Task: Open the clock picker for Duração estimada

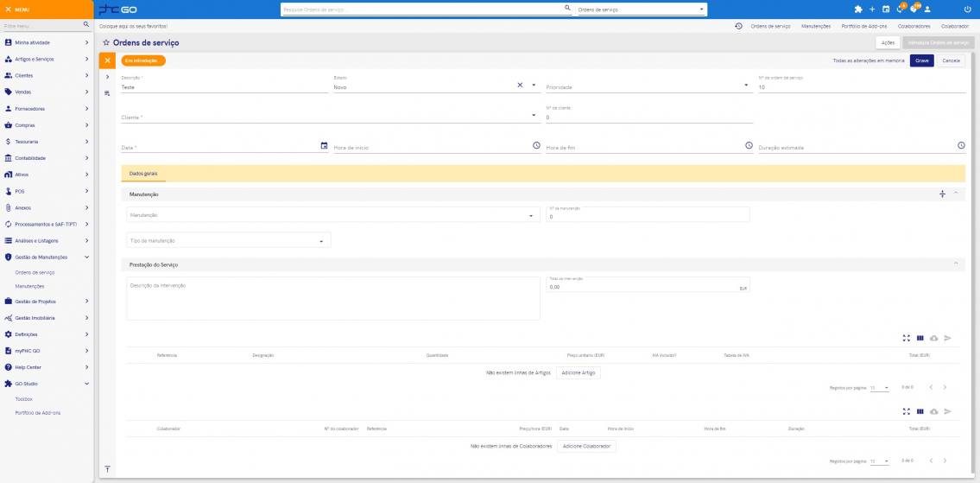Action: pos(961,145)
